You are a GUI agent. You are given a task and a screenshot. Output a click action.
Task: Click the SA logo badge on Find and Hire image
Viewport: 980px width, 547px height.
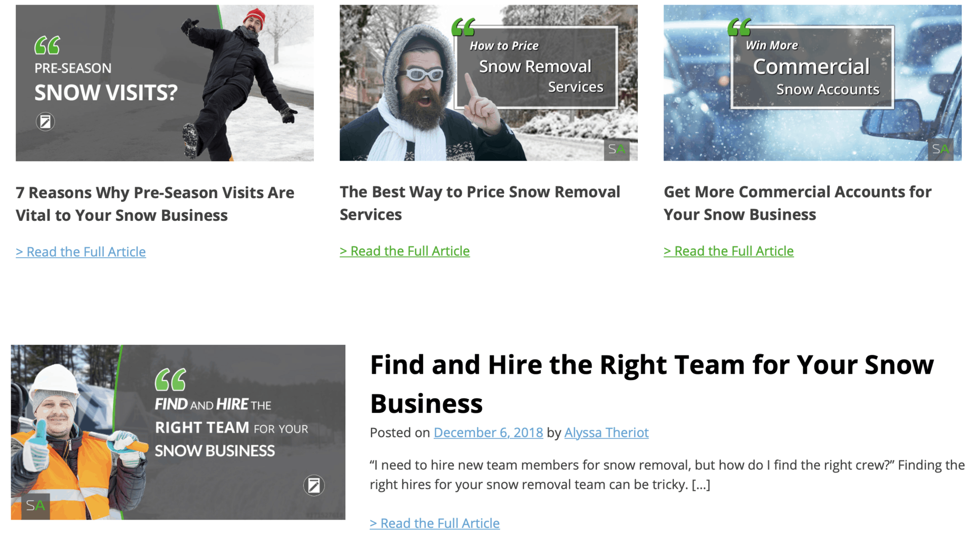pyautogui.click(x=35, y=505)
